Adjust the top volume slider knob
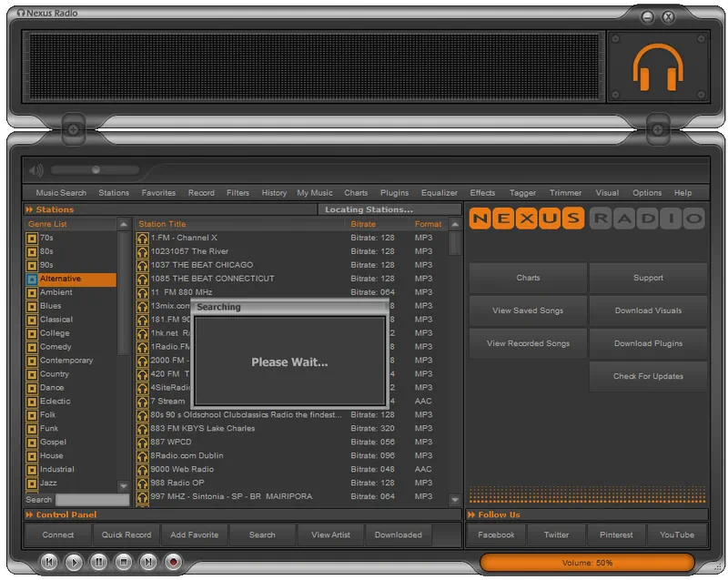Viewport: 728px width, 580px height. [x=96, y=170]
